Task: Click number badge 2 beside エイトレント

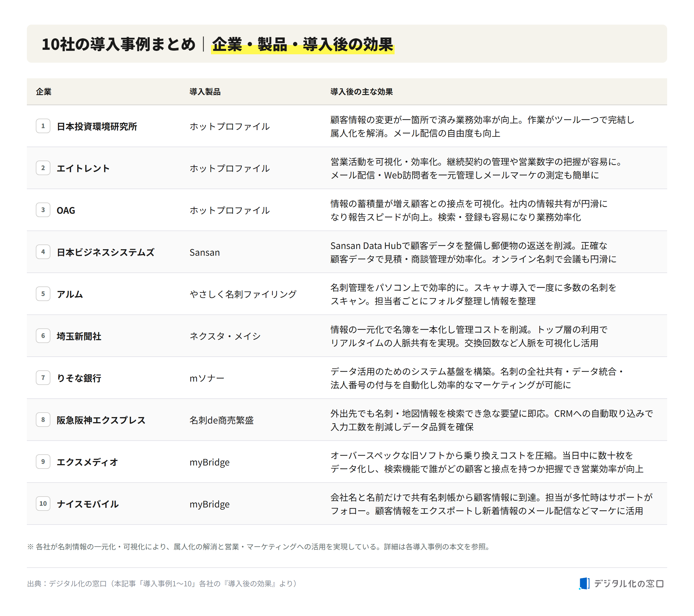Action: tap(43, 168)
